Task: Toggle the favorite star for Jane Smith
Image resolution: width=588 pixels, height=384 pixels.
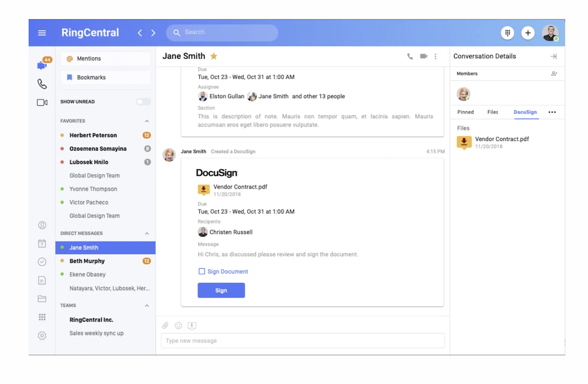Action: tap(214, 56)
